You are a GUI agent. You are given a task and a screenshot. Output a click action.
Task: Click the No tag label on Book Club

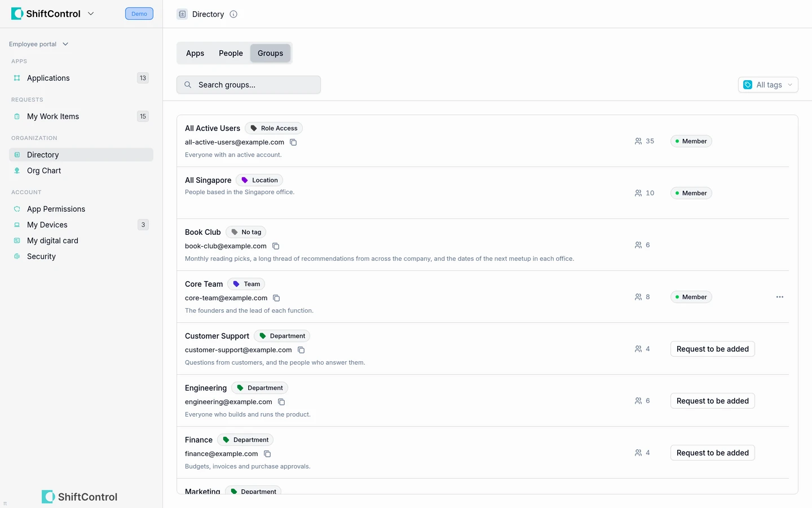(x=246, y=232)
